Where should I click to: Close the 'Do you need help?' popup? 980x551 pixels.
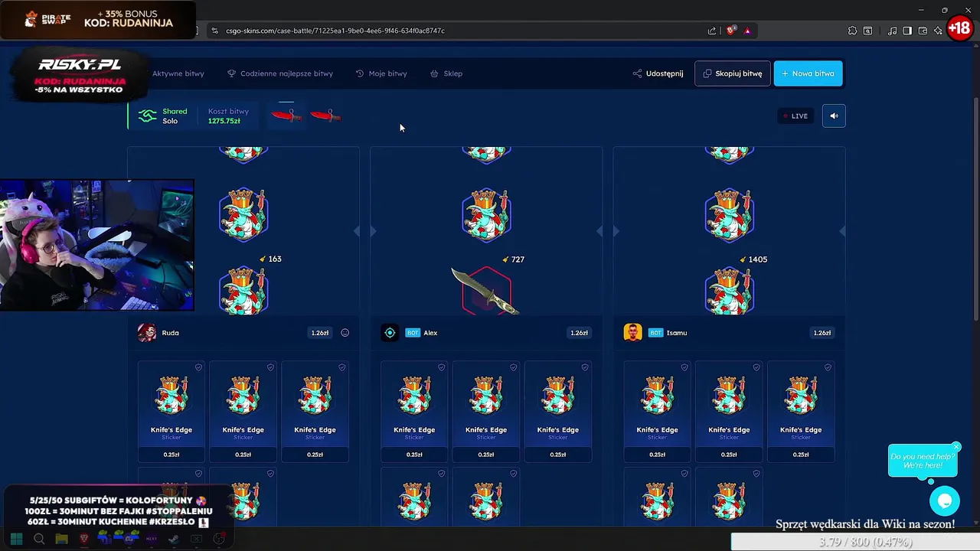point(956,447)
